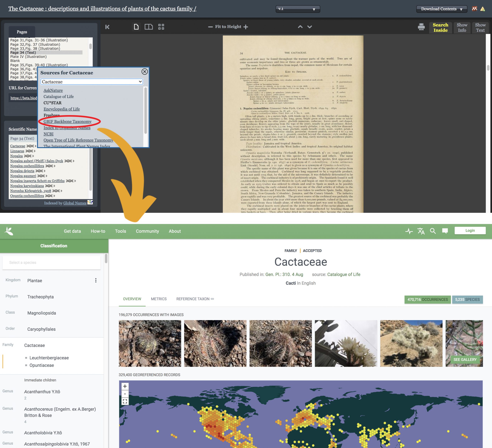Open the How-to menu
Image resolution: width=492 pixels, height=448 pixels.
pyautogui.click(x=98, y=231)
